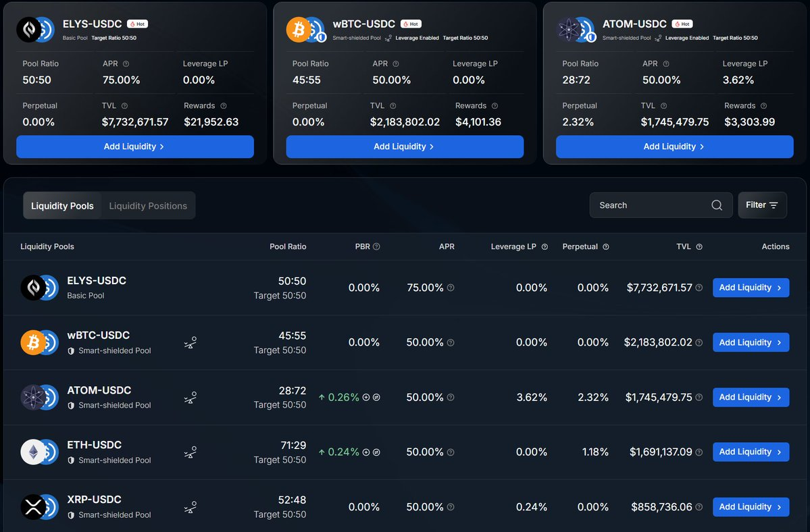Add Liquidity in the ETH-USDC table row
Image resolution: width=810 pixels, height=532 pixels.
click(751, 452)
